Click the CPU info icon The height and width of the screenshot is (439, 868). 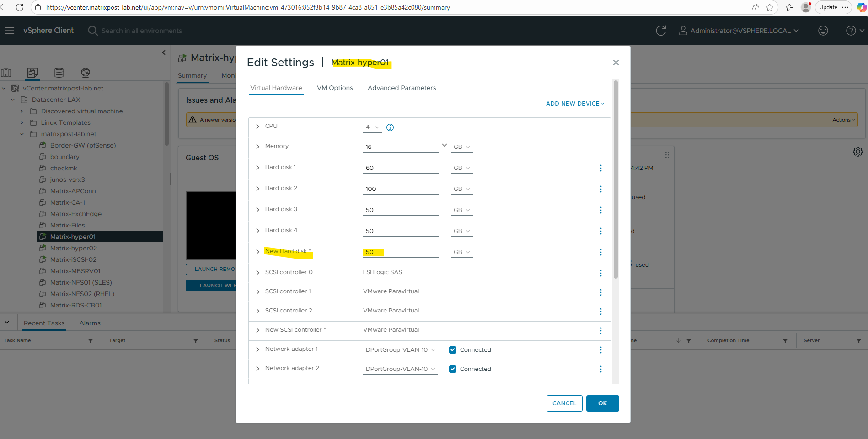click(390, 127)
